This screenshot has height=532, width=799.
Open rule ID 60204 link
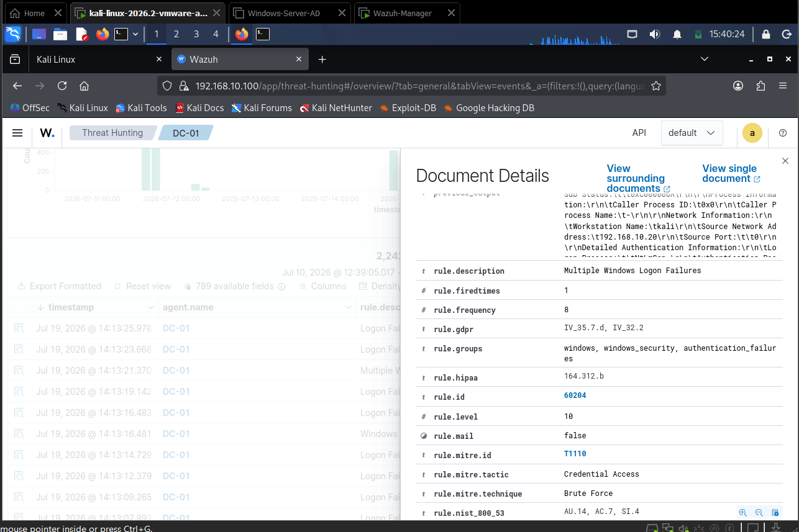[575, 395]
